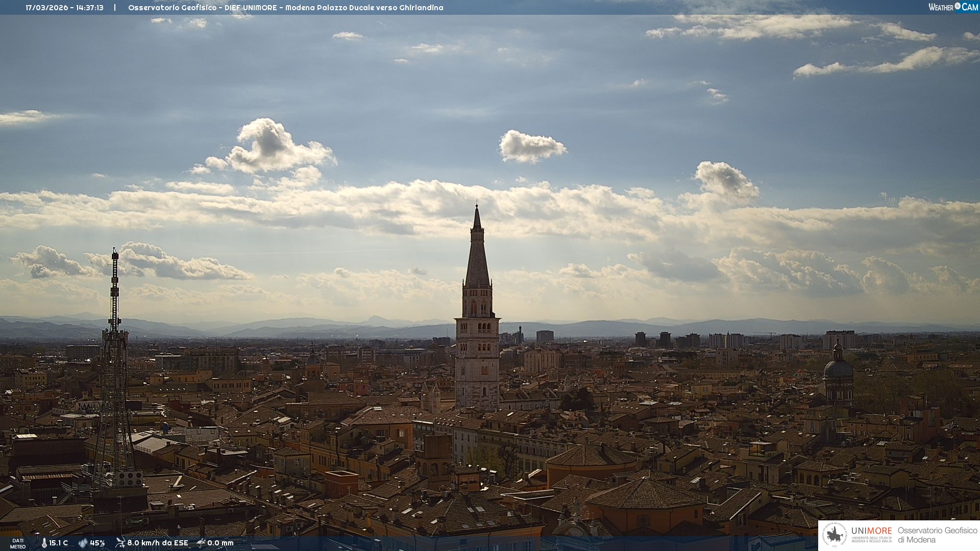This screenshot has height=551, width=980.
Task: Click the small isolated cloud above the tower
Action: [x=532, y=146]
